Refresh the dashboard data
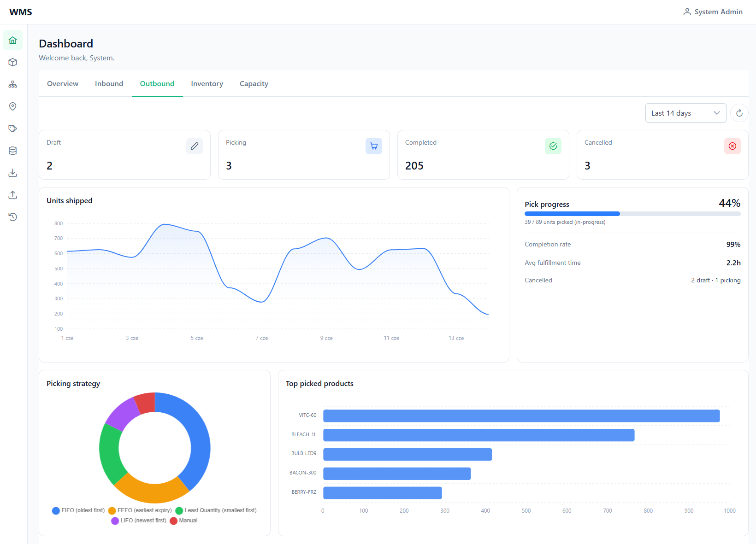The height and width of the screenshot is (544, 756). [739, 113]
